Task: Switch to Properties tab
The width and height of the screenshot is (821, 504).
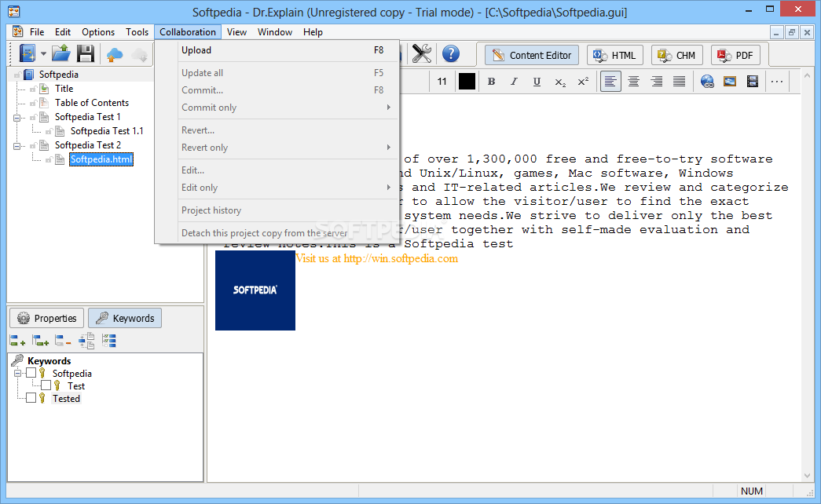Action: [x=46, y=318]
